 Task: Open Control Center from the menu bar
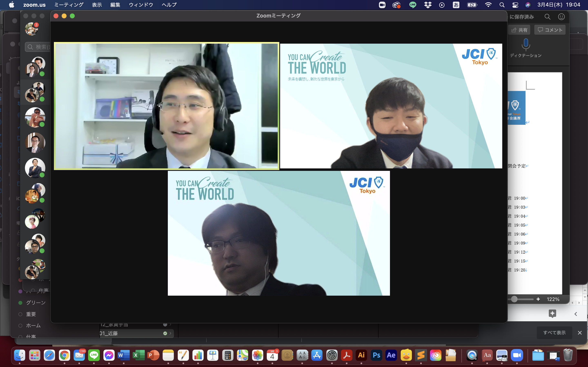(515, 5)
